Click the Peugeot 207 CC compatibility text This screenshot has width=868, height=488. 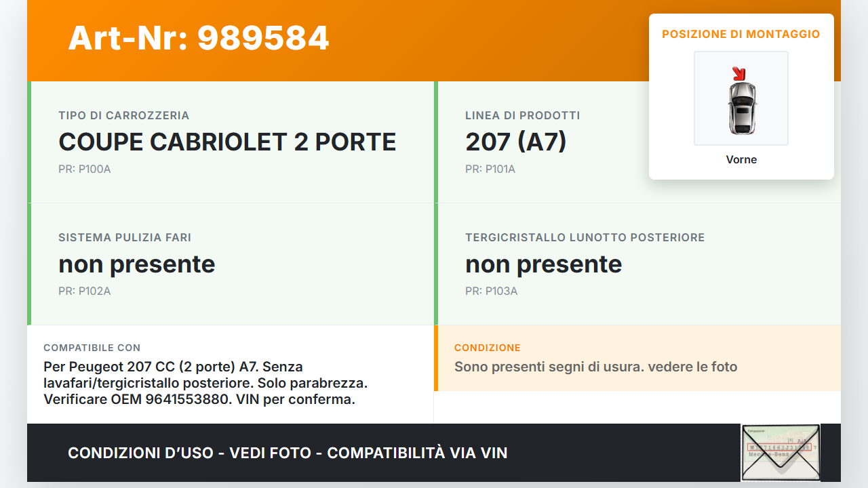(x=205, y=383)
